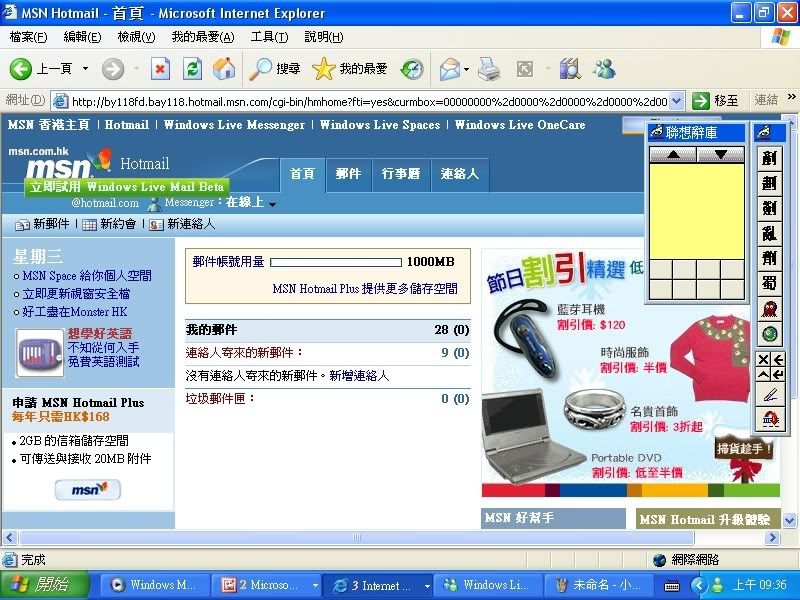The width and height of the screenshot is (800, 600).
Task: Click the Messenger buddy tray icon
Action: point(717,585)
